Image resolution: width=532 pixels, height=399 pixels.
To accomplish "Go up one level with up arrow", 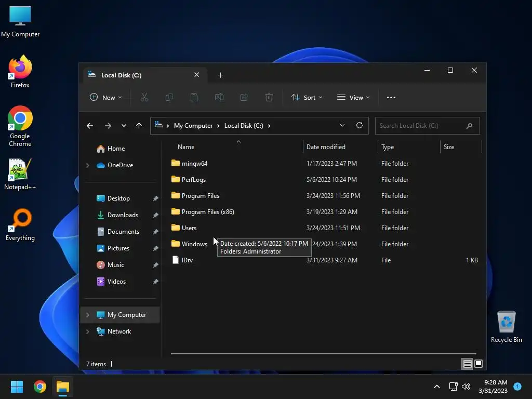I will point(139,126).
